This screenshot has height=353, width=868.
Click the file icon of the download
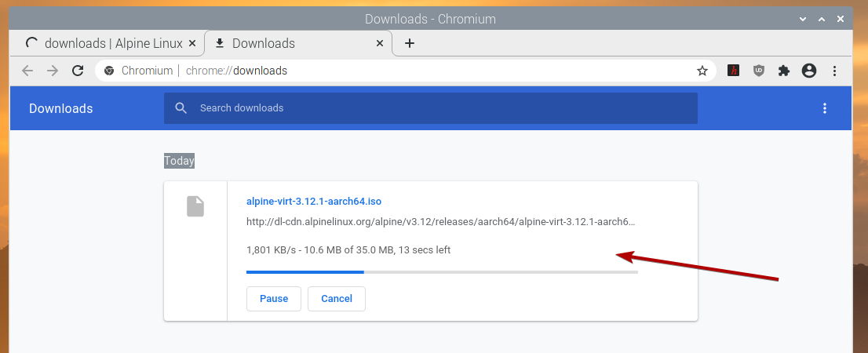(x=195, y=206)
